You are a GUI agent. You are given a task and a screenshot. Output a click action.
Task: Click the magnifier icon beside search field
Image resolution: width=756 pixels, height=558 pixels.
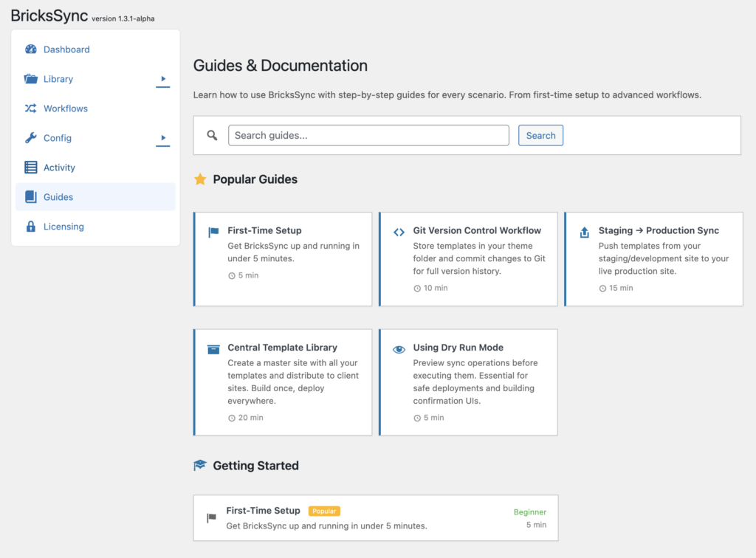pyautogui.click(x=212, y=135)
